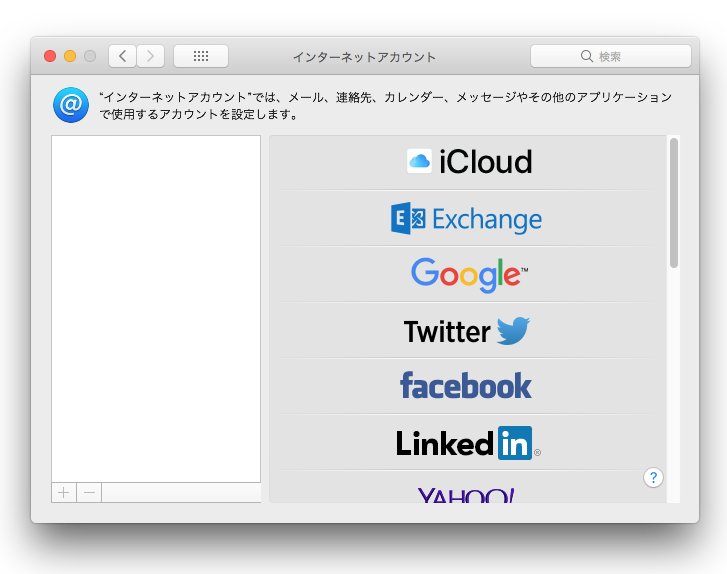Viewport: 727px width, 574px height.
Task: Select the facebook account option
Action: point(468,386)
